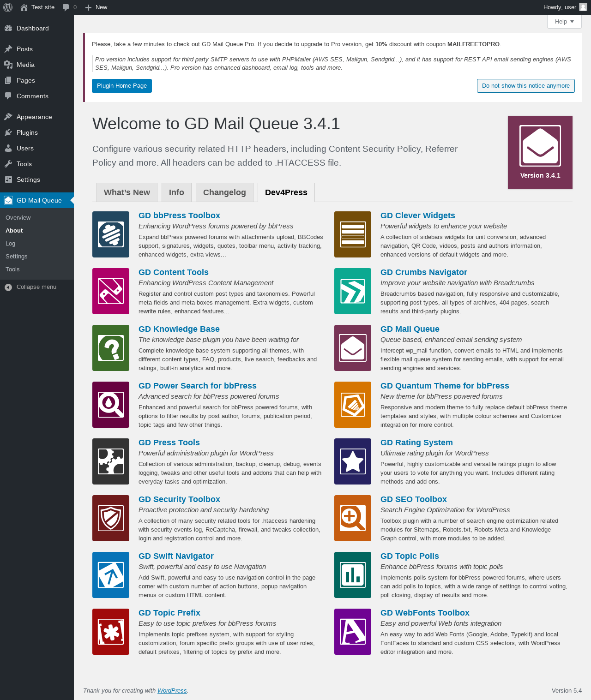This screenshot has width=591, height=700.
Task: Open the Users sidebar menu
Action: coord(37,148)
